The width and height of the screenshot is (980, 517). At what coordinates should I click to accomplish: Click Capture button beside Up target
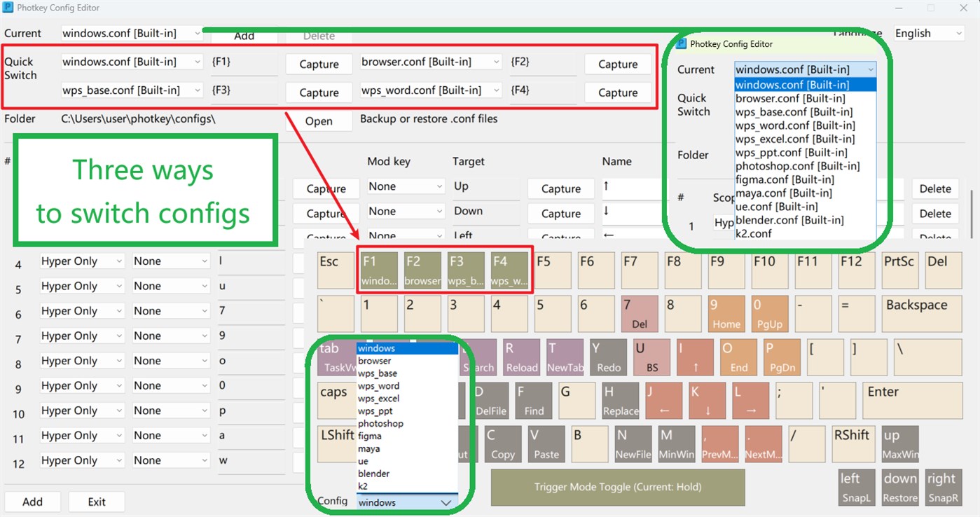[561, 188]
